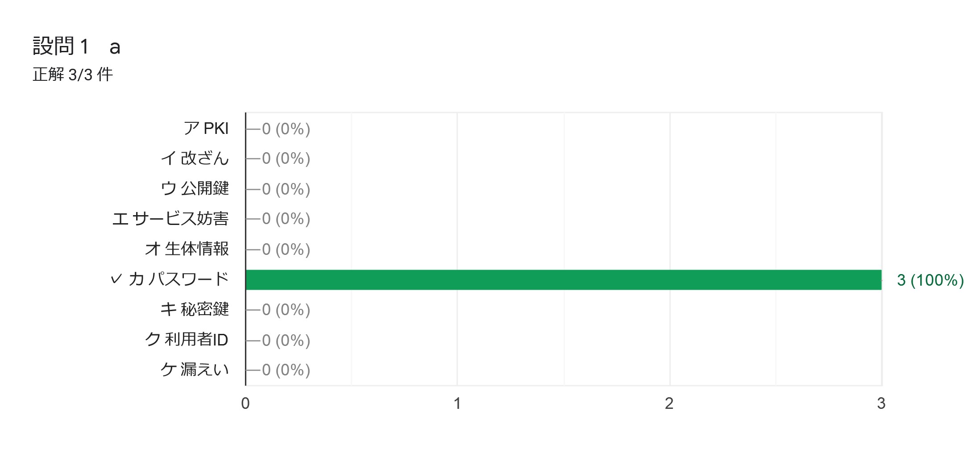
Task: Click the 正解 3/3 件 subtitle
Action: [x=73, y=75]
